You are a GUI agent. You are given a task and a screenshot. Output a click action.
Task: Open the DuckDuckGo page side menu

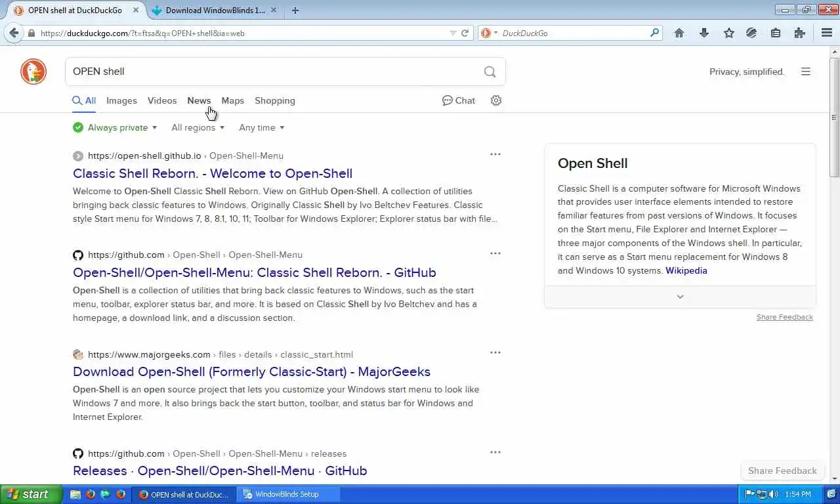coord(806,72)
